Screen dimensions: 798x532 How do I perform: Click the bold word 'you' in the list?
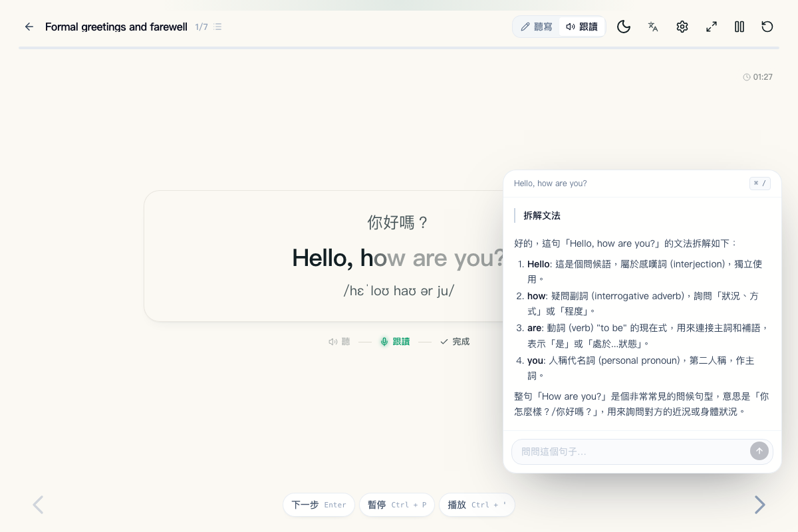535,360
